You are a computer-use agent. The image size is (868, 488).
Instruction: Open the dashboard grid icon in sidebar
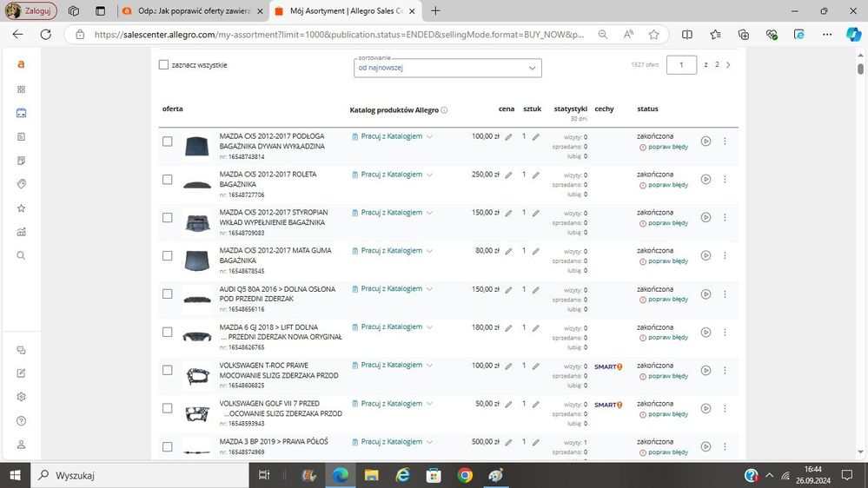pos(21,89)
